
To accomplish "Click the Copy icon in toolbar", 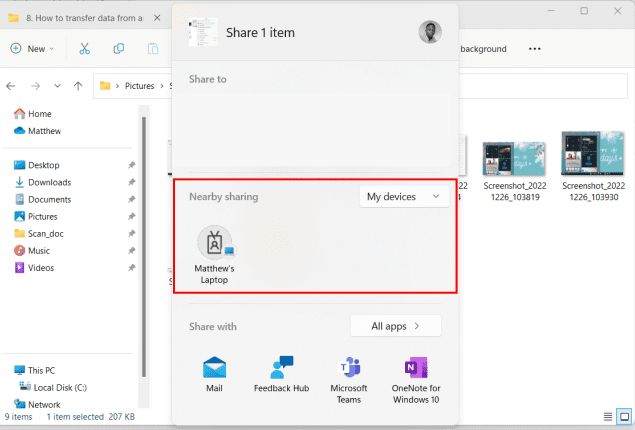I will (x=119, y=48).
